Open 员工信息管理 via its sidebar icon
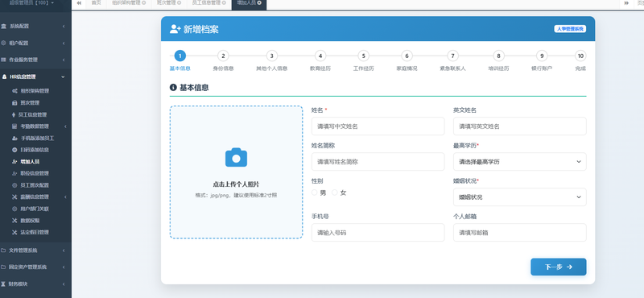Screen dimensions: 644x298 pos(14,114)
